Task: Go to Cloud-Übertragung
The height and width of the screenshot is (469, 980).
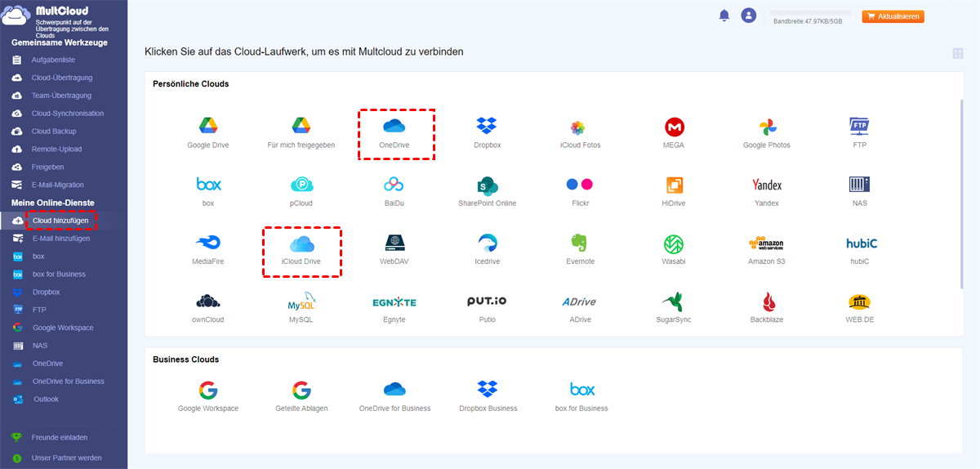Action: click(x=64, y=78)
